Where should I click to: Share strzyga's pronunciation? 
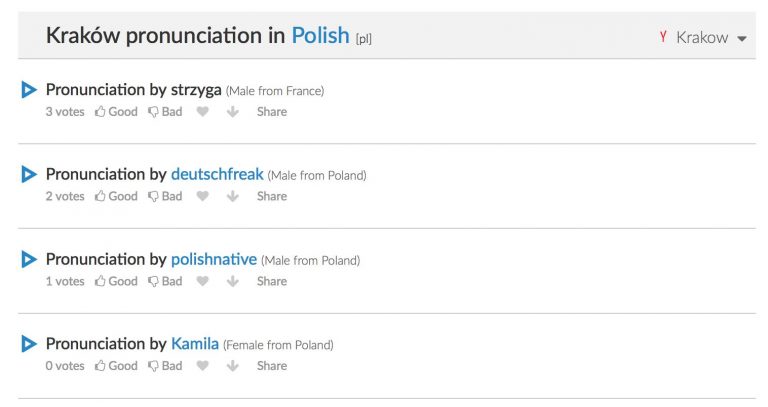[271, 112]
